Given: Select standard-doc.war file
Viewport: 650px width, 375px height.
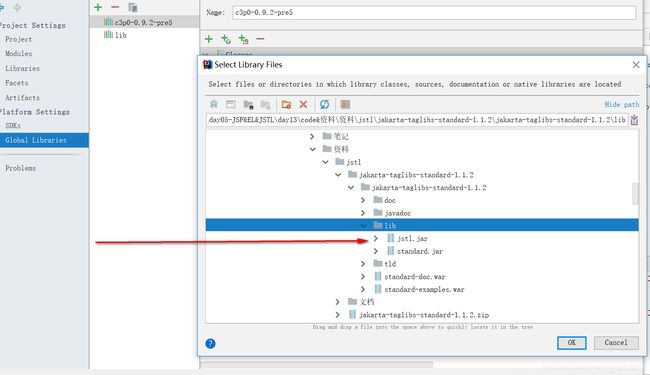Looking at the screenshot, I should tap(415, 276).
